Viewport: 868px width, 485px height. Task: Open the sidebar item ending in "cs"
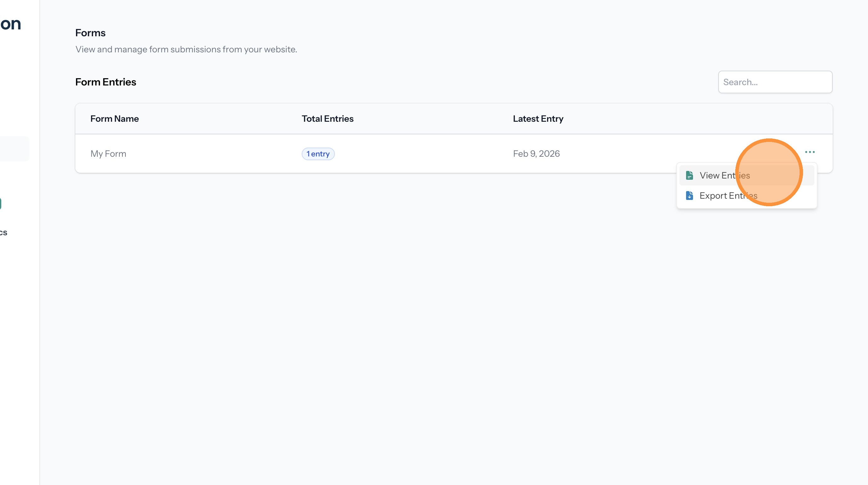3,232
